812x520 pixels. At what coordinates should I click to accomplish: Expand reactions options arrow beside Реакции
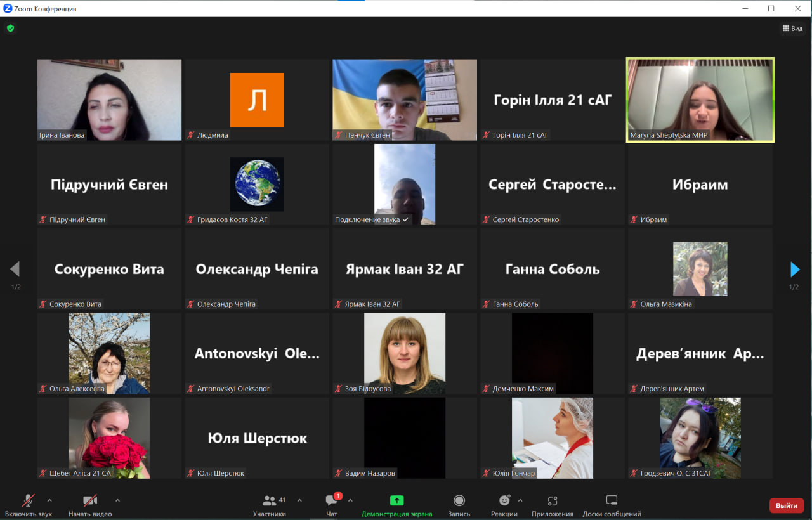[x=520, y=500]
